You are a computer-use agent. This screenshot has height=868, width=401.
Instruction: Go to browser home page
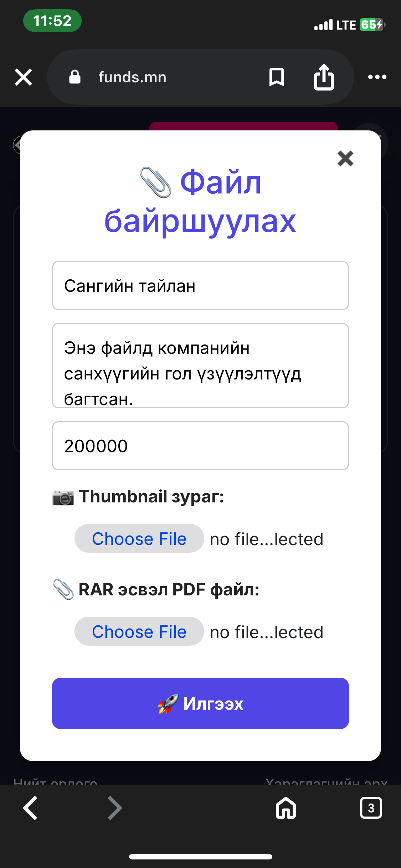tap(286, 808)
